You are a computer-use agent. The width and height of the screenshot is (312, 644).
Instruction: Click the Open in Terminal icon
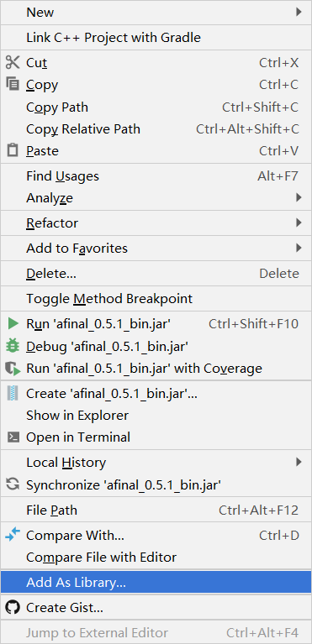click(13, 437)
